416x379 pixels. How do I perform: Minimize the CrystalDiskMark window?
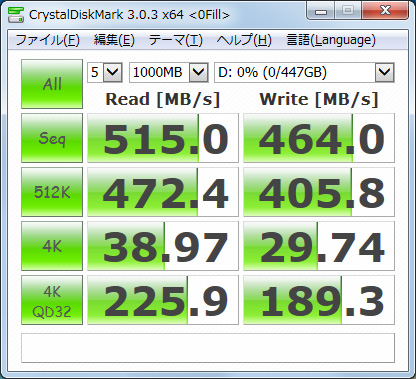click(321, 11)
